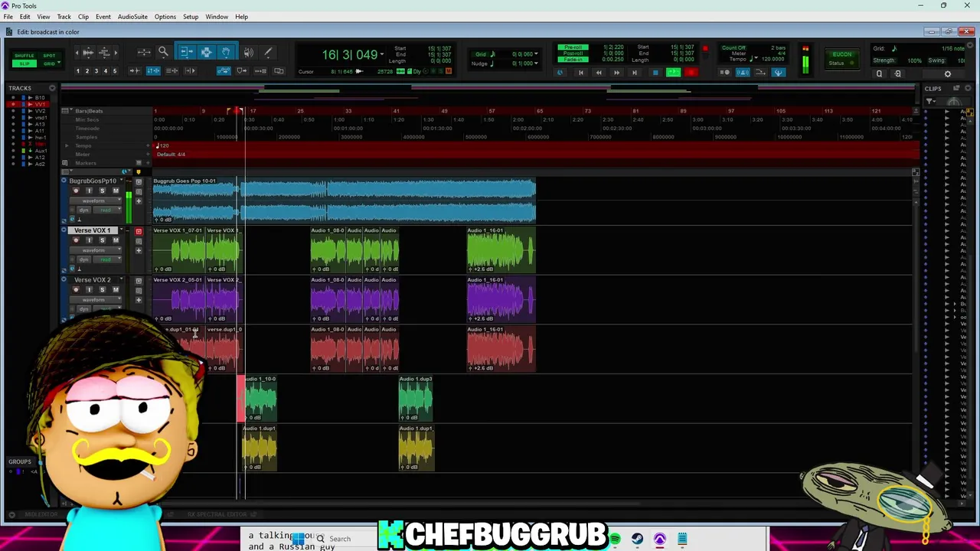Open BugrubGosPp10 track view waveform dropdown

point(94,201)
